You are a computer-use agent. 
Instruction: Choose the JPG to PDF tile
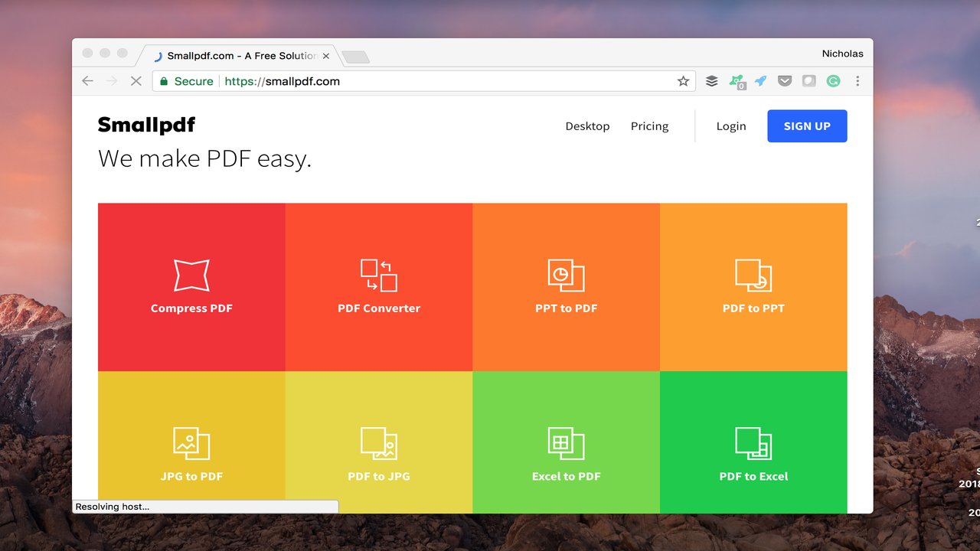[191, 442]
